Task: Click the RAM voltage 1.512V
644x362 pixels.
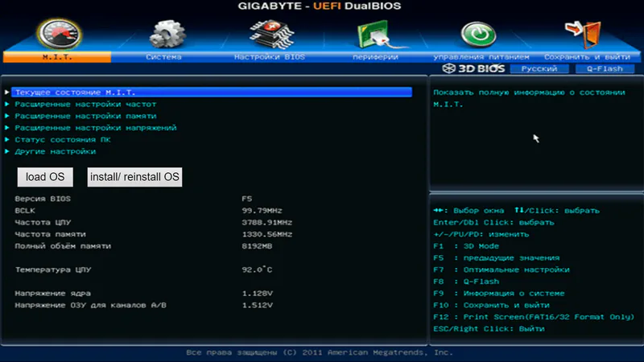Action: coord(257,306)
